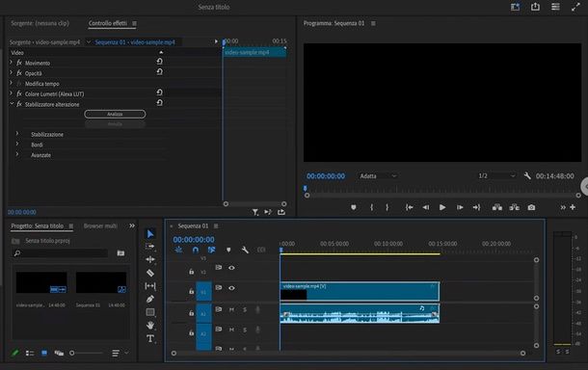Screen dimensions: 588x370
Task: Expand the Opacità effect properties
Action: pos(11,72)
